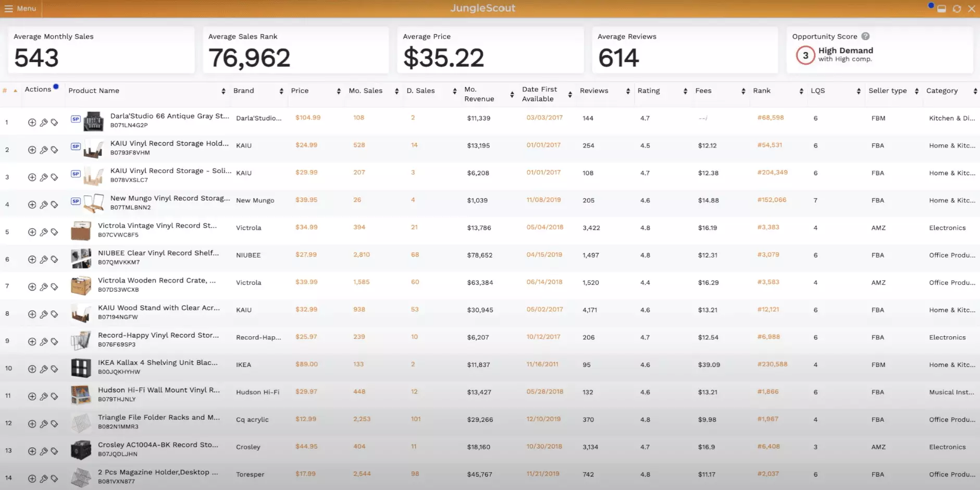Click reviews count 4,171 in KAIU row
This screenshot has height=490, width=980.
point(590,310)
